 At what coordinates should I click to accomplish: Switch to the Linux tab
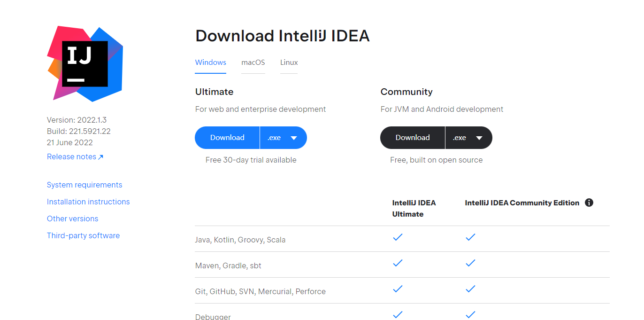[x=289, y=62]
